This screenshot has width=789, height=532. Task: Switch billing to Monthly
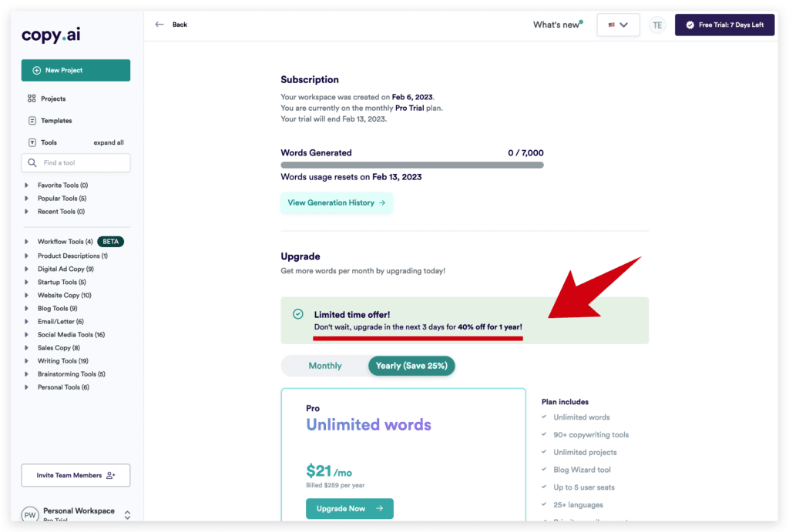325,366
